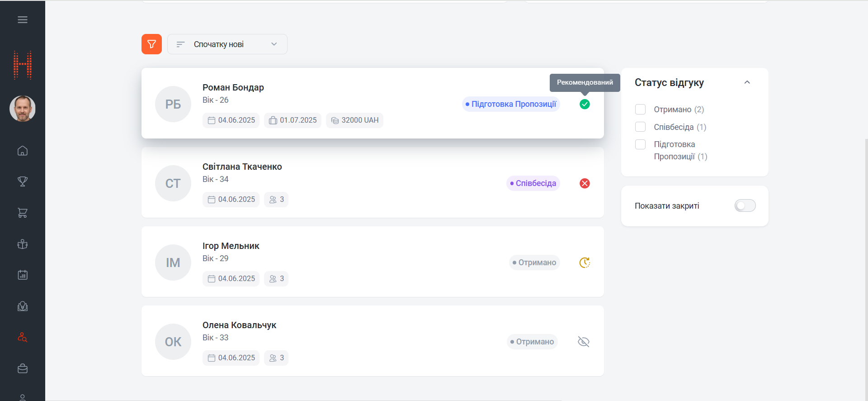Open the candidate search sidebar icon
Image resolution: width=868 pixels, height=401 pixels.
pyautogui.click(x=23, y=337)
